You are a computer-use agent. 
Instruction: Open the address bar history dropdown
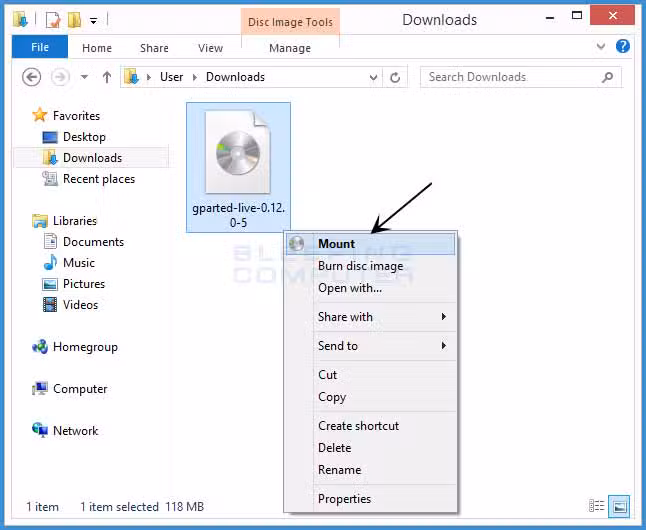pos(374,77)
